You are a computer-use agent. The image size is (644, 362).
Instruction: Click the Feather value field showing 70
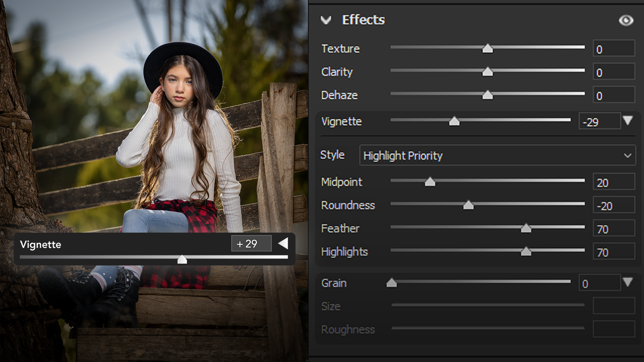point(613,229)
